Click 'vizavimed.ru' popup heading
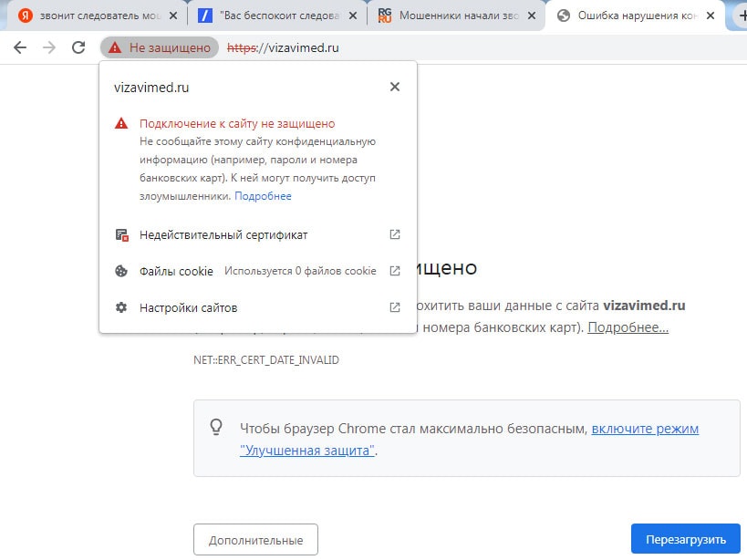 pyautogui.click(x=151, y=88)
